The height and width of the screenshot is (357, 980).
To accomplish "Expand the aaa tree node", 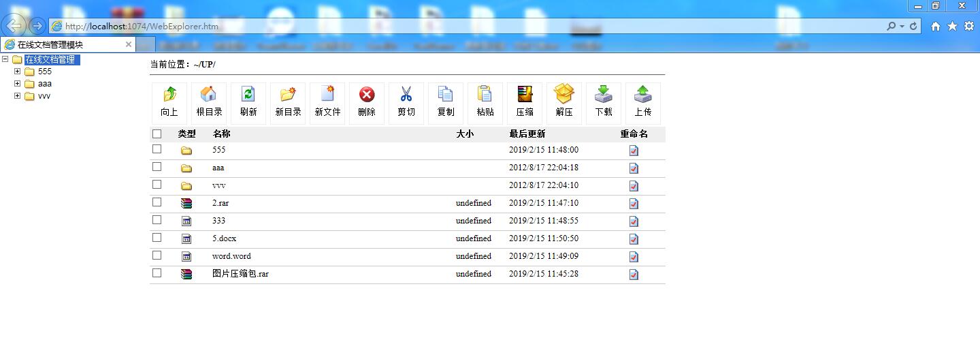I will click(18, 84).
